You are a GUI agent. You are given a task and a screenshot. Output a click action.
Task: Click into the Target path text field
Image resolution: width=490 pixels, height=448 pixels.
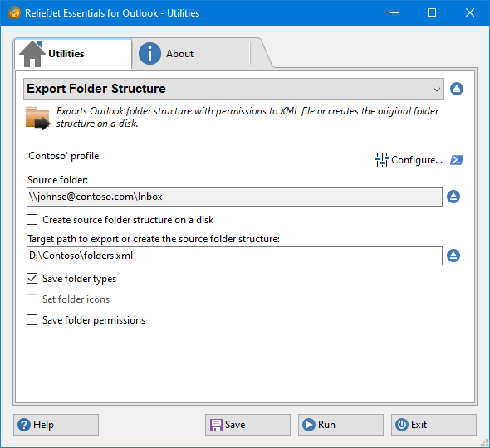tap(234, 256)
